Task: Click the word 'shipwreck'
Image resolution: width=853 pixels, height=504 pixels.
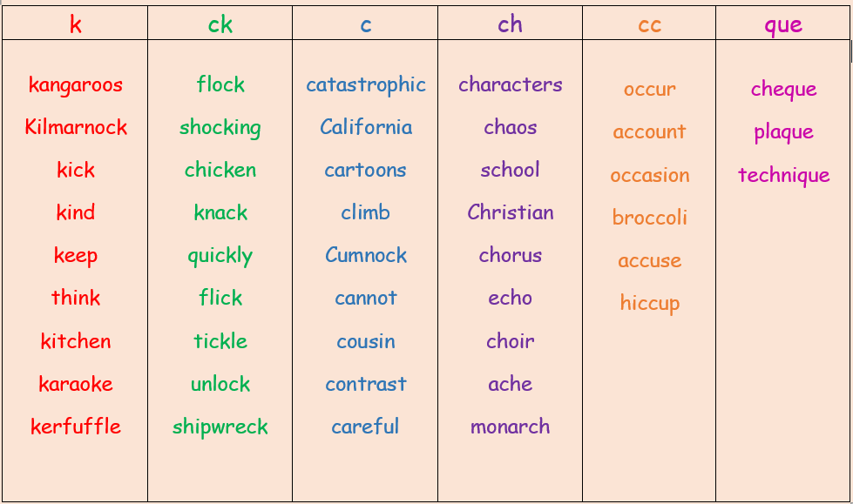Action: 220,427
